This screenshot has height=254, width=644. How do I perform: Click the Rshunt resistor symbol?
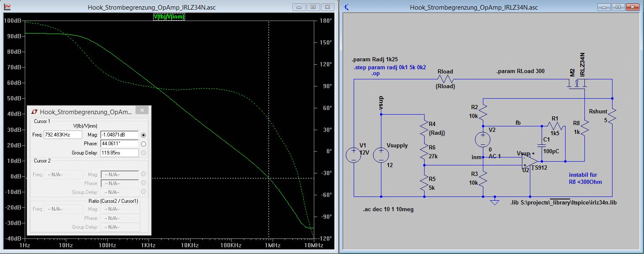point(612,116)
